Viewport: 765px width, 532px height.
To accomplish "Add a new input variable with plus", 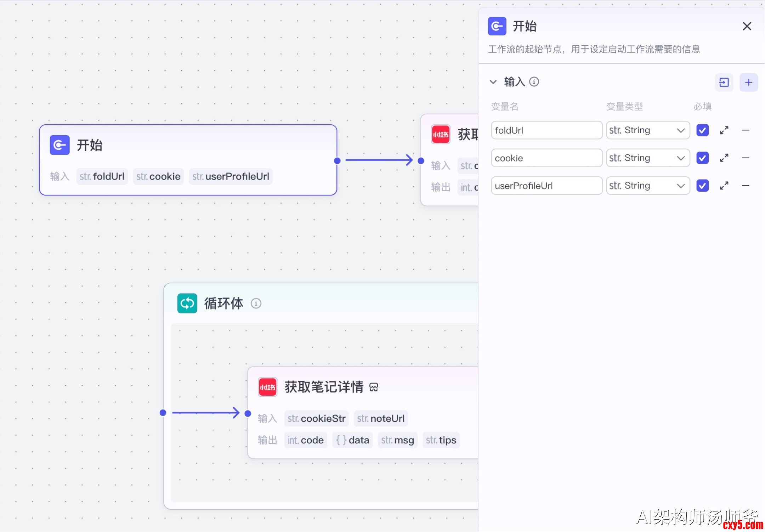I will (x=748, y=83).
